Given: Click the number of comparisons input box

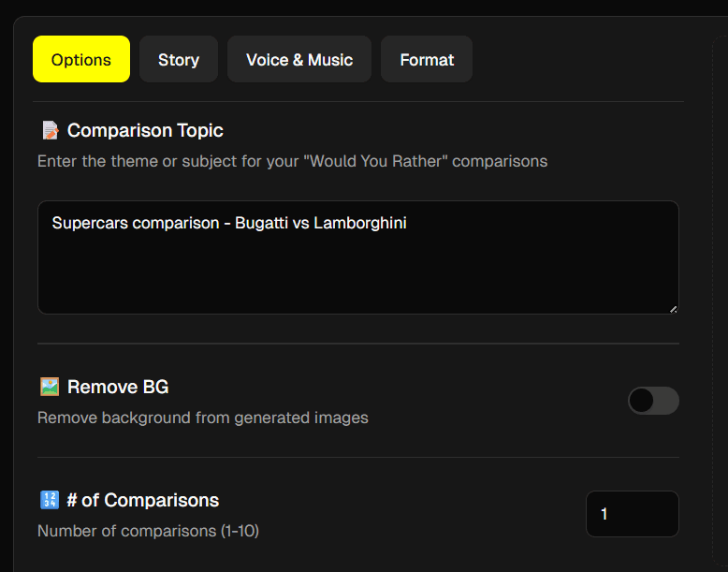Looking at the screenshot, I should (632, 514).
